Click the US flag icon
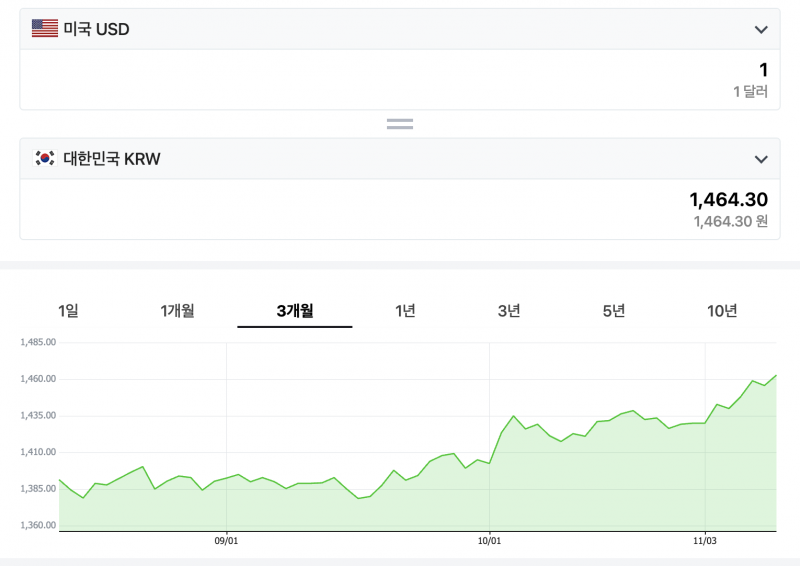The height and width of the screenshot is (566, 800). (45, 29)
